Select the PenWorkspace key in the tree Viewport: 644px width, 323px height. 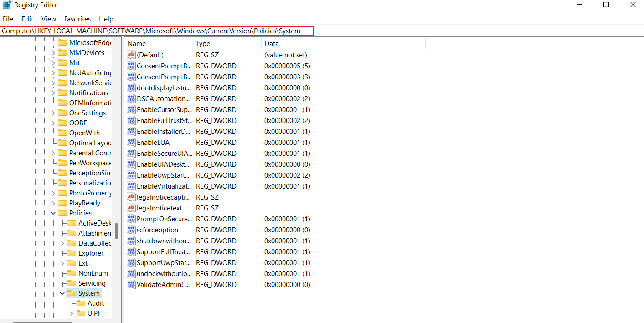90,163
